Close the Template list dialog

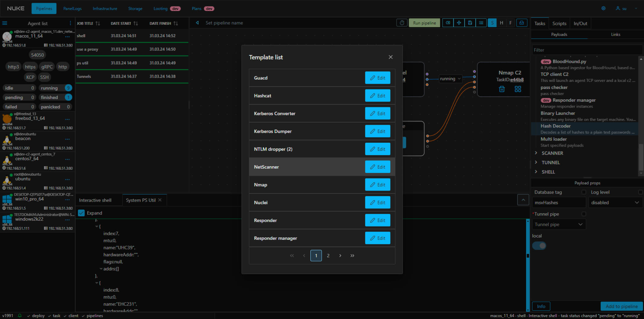point(390,57)
